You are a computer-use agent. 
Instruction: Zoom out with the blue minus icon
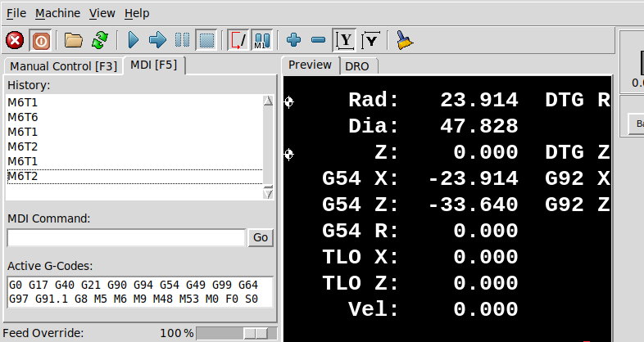click(x=318, y=40)
